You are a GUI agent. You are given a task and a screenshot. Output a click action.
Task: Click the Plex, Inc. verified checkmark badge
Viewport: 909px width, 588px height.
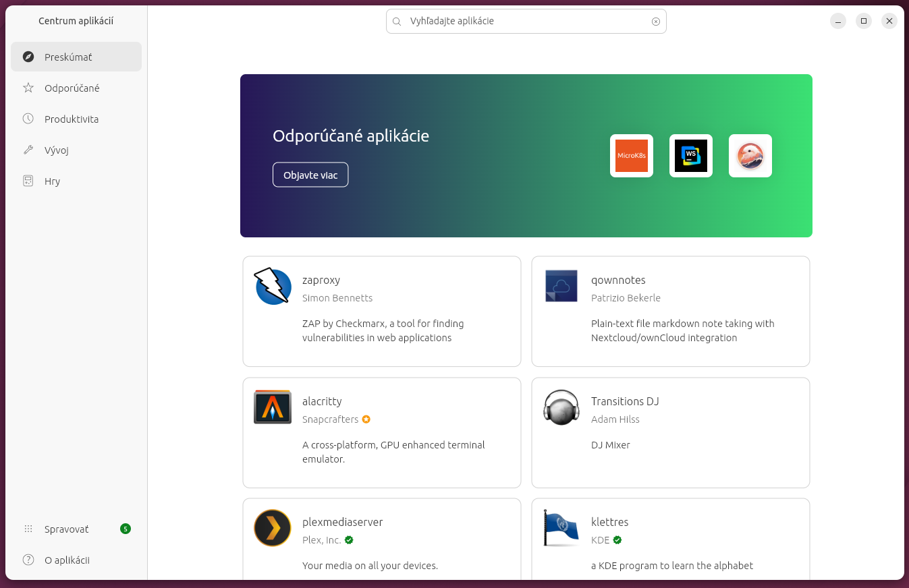(x=349, y=540)
